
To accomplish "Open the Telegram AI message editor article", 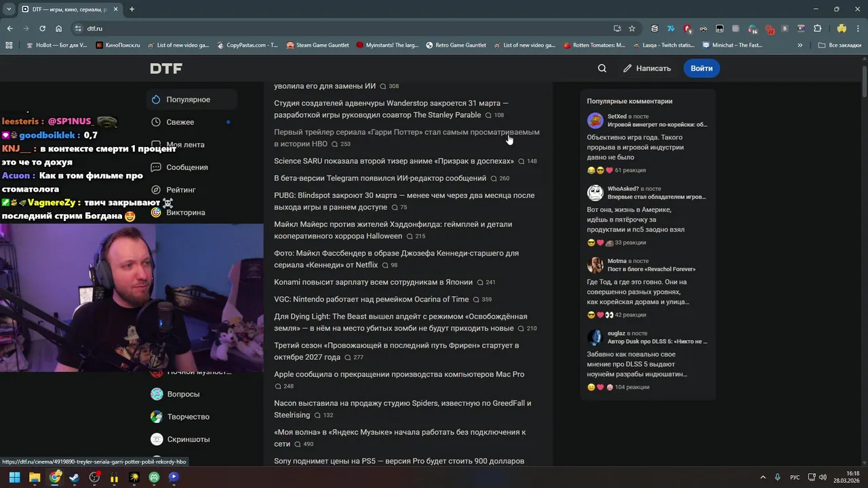I will 380,178.
